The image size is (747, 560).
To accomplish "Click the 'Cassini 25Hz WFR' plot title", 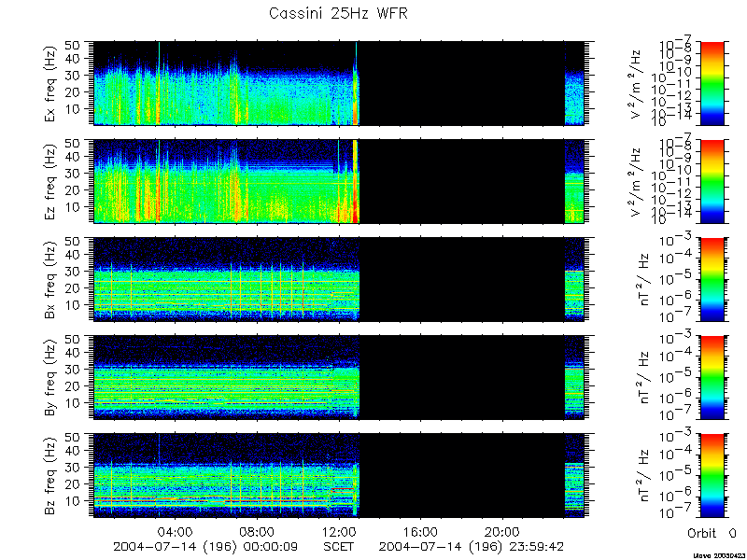I will 338,13.
